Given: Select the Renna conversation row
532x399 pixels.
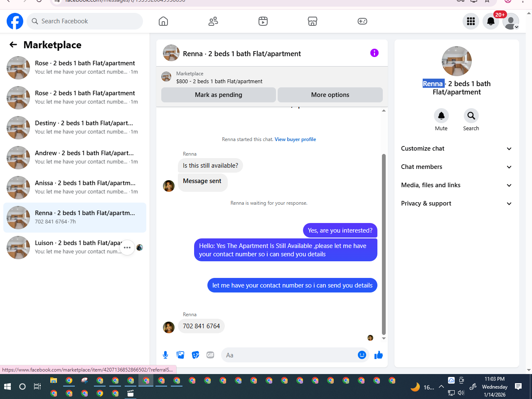Looking at the screenshot, I should click(75, 218).
